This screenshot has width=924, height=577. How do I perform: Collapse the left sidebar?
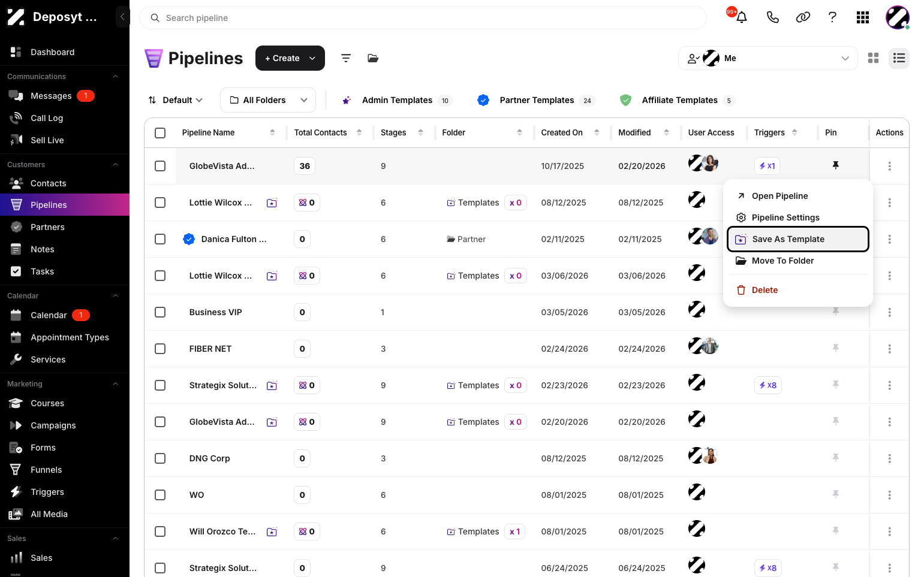click(122, 17)
